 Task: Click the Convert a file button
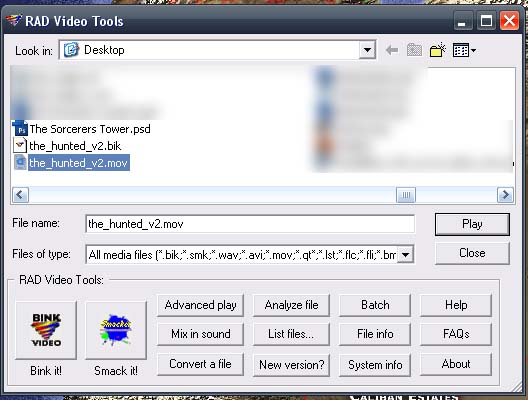point(200,364)
